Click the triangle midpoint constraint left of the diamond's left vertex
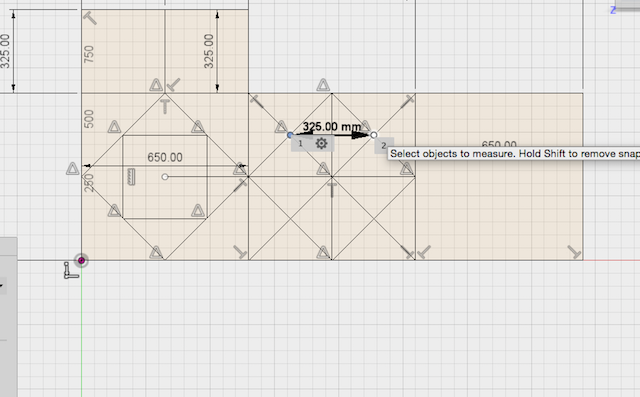This screenshot has height=397, width=640. (72, 169)
